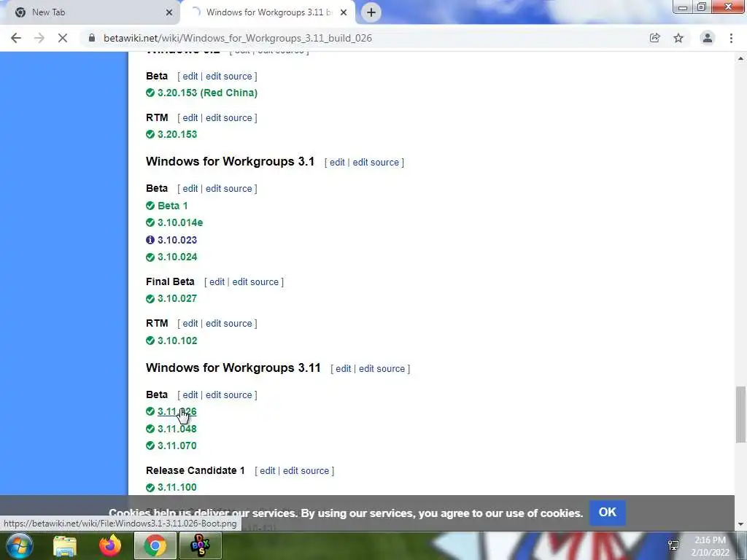The height and width of the screenshot is (560, 747).
Task: Open build 3.10.023
Action: pyautogui.click(x=177, y=240)
